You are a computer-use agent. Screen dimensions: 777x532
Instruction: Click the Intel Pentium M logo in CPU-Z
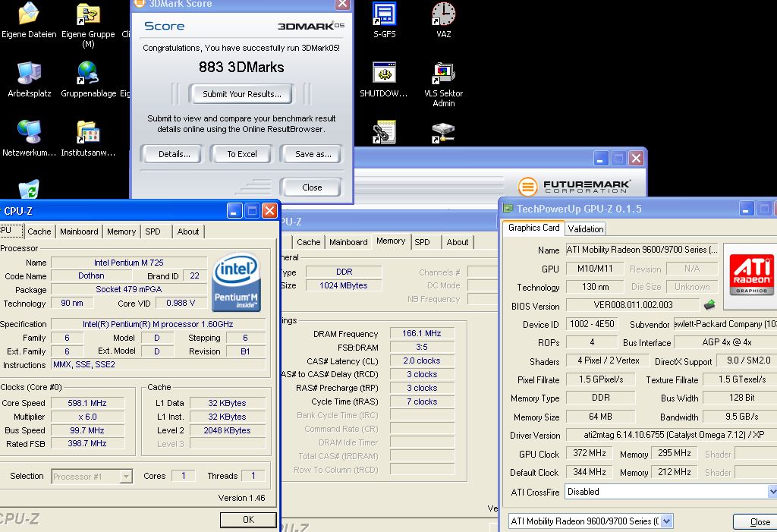click(x=237, y=282)
